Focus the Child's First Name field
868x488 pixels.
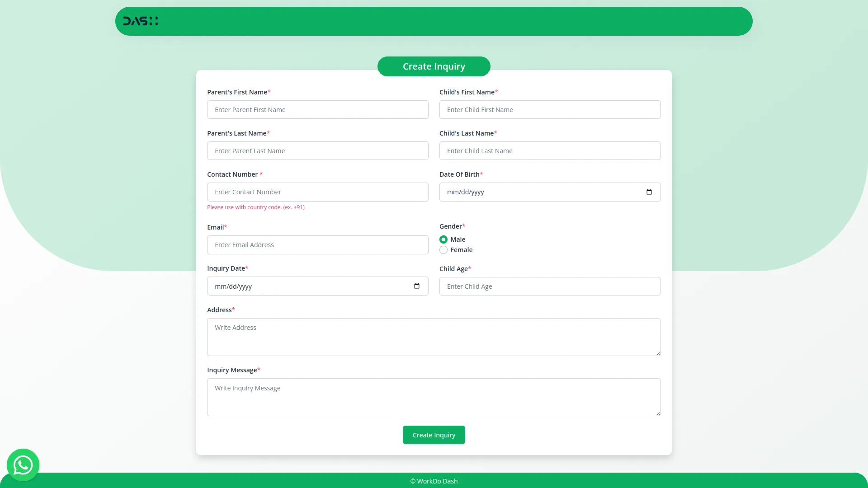click(550, 110)
